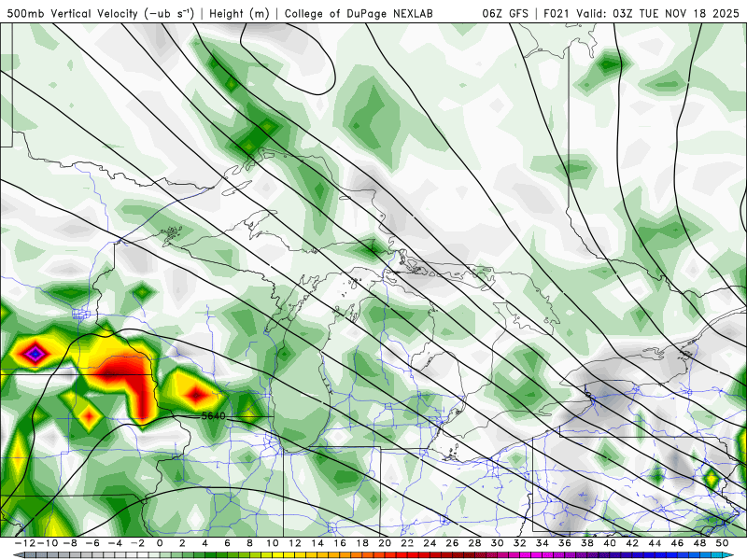This screenshot has width=747, height=560.
Task: Click the "F021" forecast hour label
Action: [557, 13]
